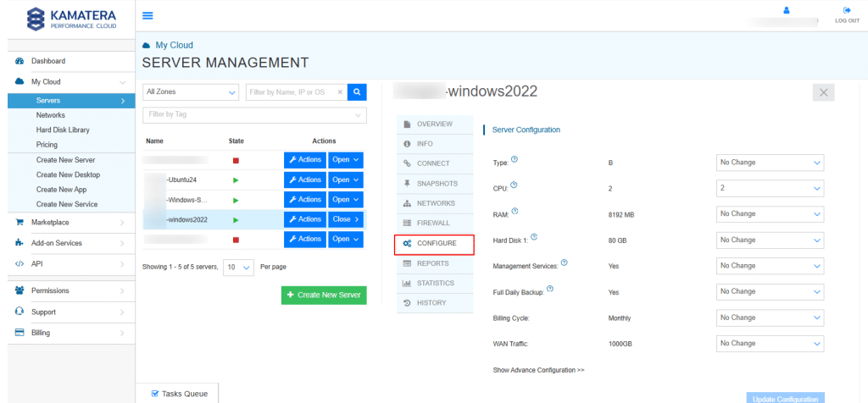Open the CPU change dropdown
Image resolution: width=868 pixels, height=403 pixels.
770,188
